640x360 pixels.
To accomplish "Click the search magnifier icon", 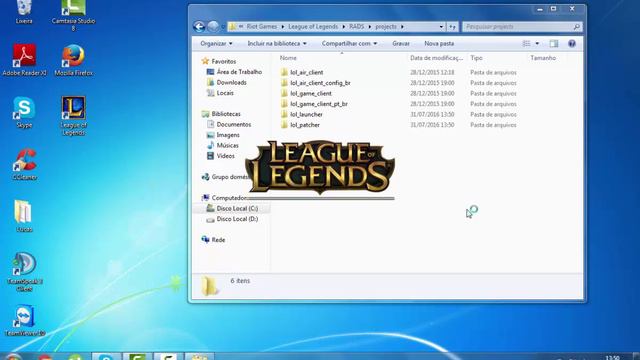I will pyautogui.click(x=576, y=27).
